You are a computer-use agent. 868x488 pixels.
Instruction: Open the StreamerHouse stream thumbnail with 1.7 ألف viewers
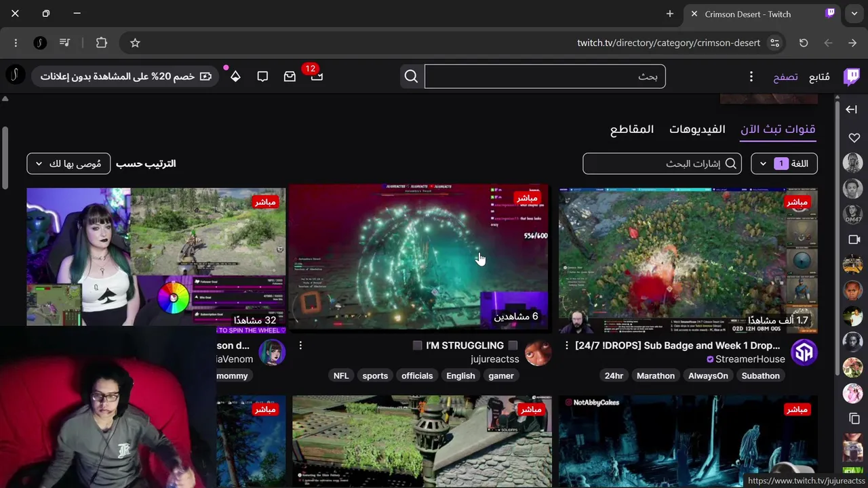tap(688, 261)
